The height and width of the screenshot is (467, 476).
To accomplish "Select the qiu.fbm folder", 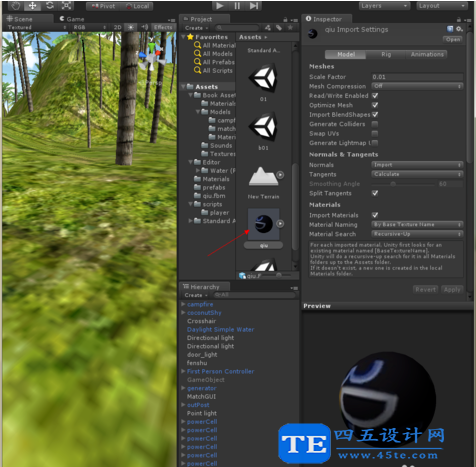I will (x=210, y=196).
